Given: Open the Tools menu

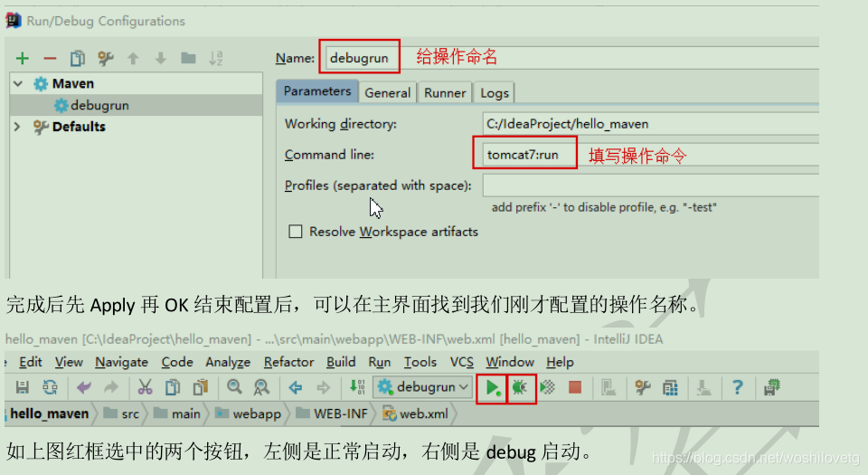Looking at the screenshot, I should coord(420,362).
